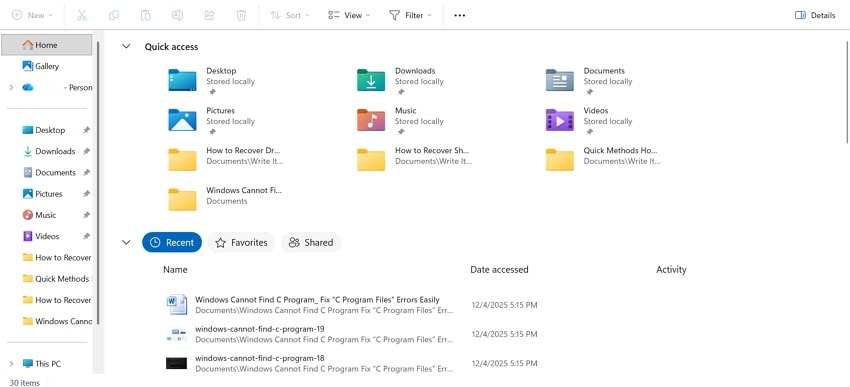This screenshot has width=850, height=387.
Task: Click the Videos folder icon in Quick access
Action: 559,120
